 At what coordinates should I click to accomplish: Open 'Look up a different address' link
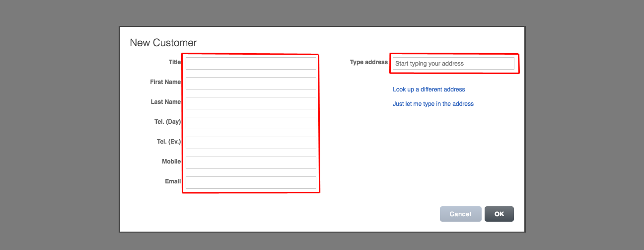click(429, 89)
